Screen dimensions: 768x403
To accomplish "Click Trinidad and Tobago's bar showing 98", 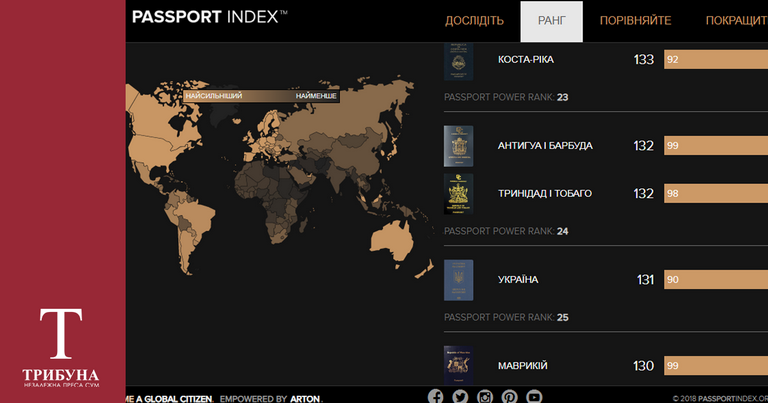I will [x=716, y=193].
